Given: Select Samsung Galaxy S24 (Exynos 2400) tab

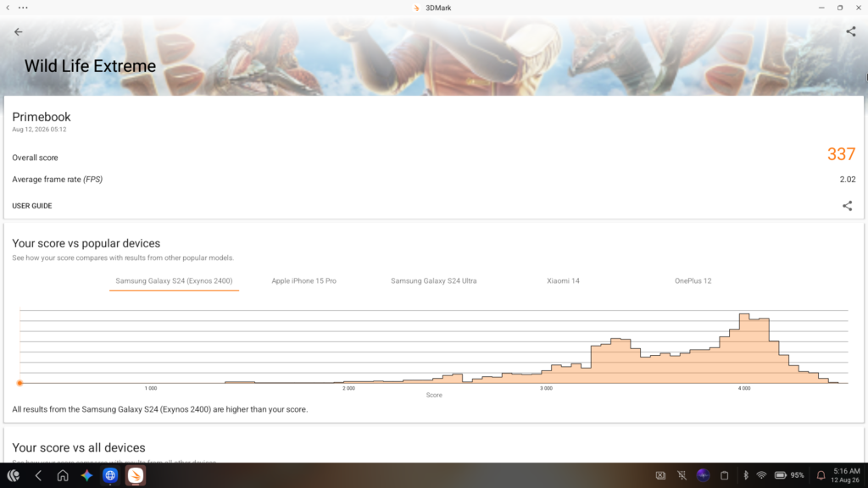Looking at the screenshot, I should coord(174,281).
